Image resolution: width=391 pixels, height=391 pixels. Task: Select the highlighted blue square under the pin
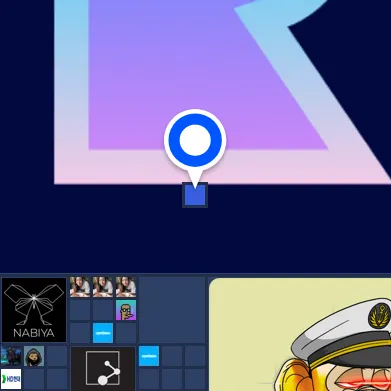coord(195,195)
